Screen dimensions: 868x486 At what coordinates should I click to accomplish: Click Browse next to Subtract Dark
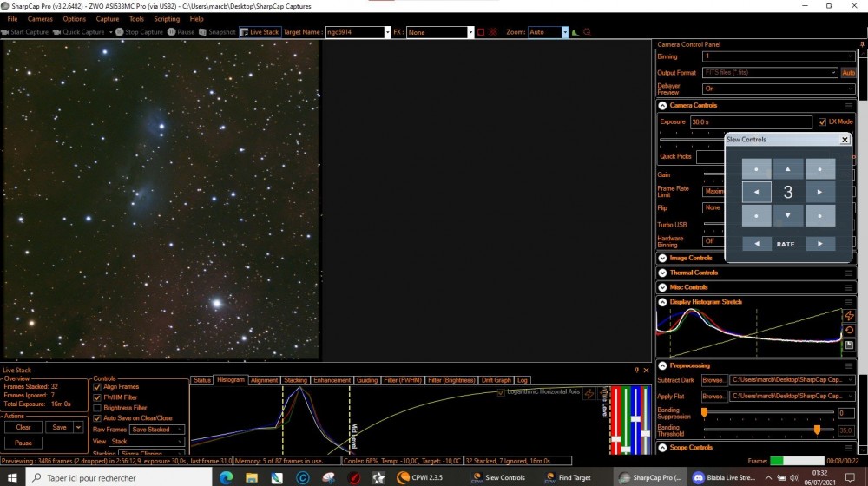click(713, 380)
